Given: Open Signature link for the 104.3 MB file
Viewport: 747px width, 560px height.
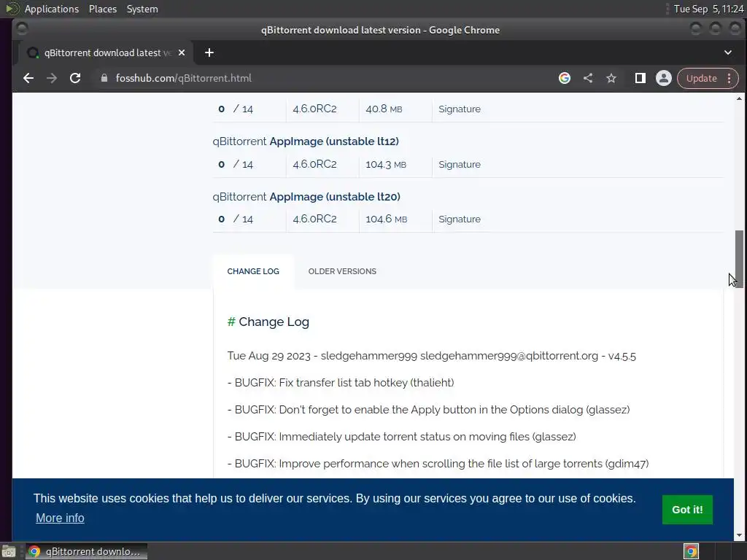Looking at the screenshot, I should tap(460, 164).
